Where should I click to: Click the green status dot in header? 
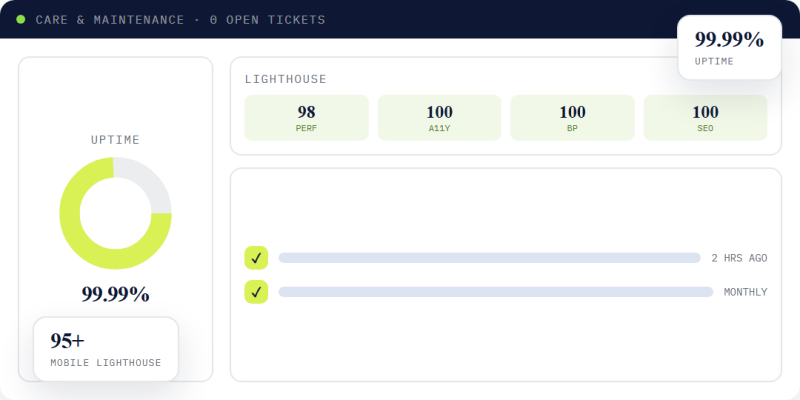click(21, 19)
